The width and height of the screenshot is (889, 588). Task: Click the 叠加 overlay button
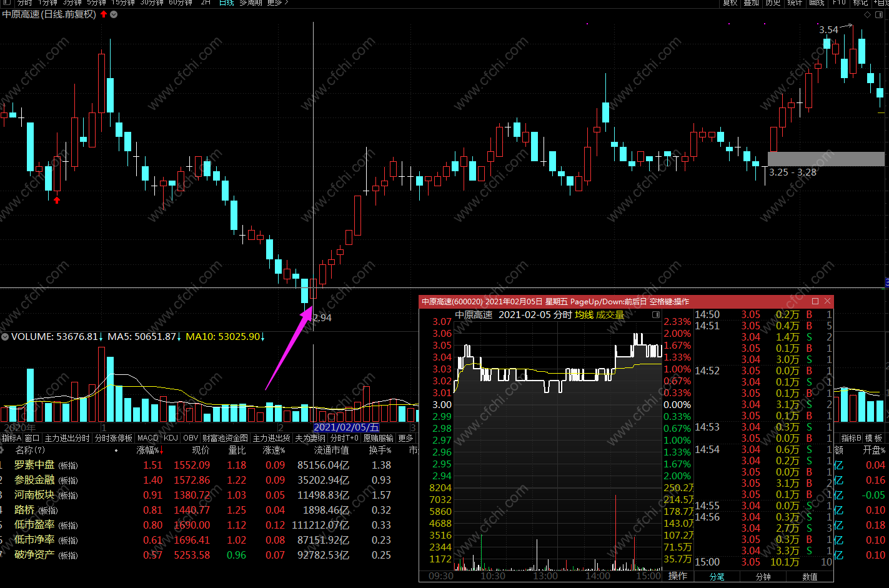(x=752, y=2)
